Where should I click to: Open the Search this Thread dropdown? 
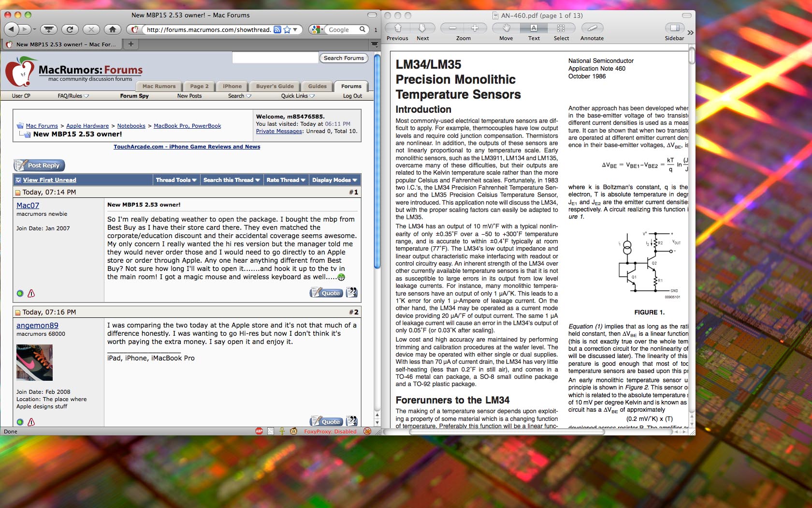click(232, 180)
